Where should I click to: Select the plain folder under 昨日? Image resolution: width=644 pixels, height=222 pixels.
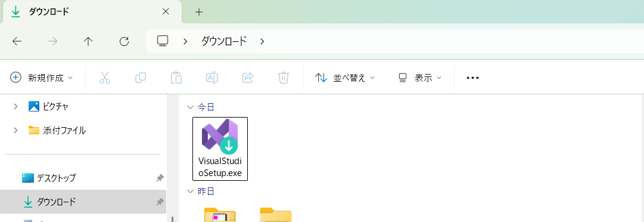(x=276, y=214)
